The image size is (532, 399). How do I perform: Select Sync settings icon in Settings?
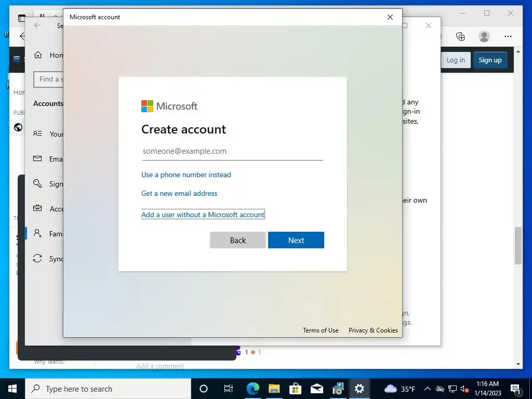tap(37, 258)
